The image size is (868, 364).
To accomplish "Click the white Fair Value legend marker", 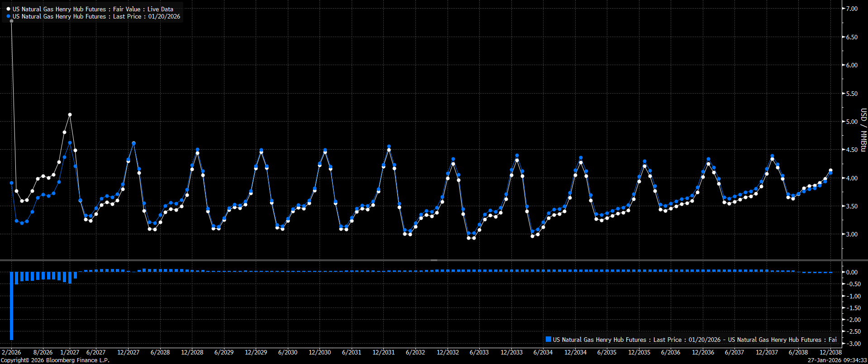I will [x=9, y=9].
